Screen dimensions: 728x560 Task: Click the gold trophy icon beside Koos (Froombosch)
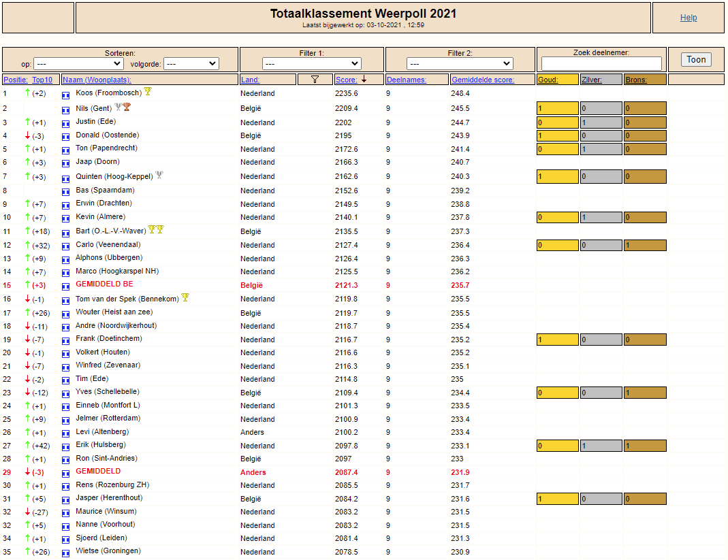coord(148,91)
